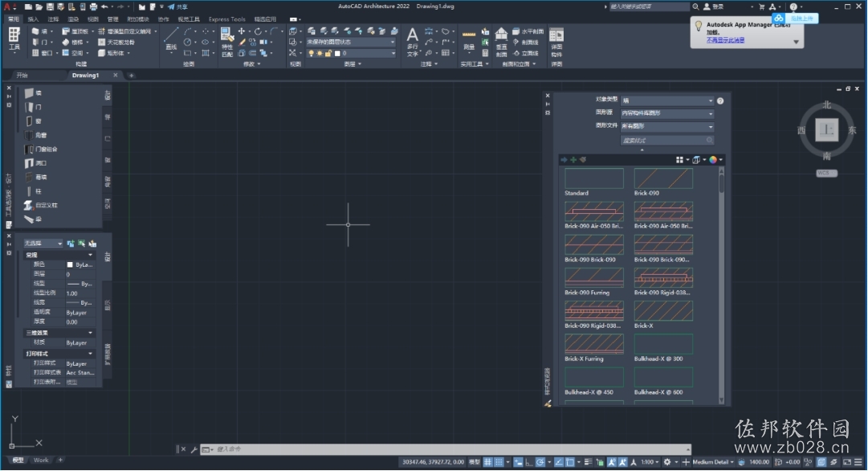Open the 管理 Manage ribbon tab
The image size is (868, 471).
click(x=113, y=18)
